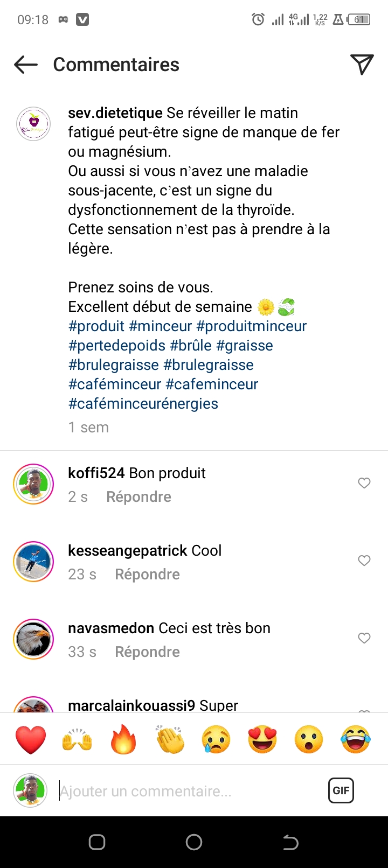The image size is (388, 868).
Task: Insert the crying face emoji
Action: coord(216,739)
